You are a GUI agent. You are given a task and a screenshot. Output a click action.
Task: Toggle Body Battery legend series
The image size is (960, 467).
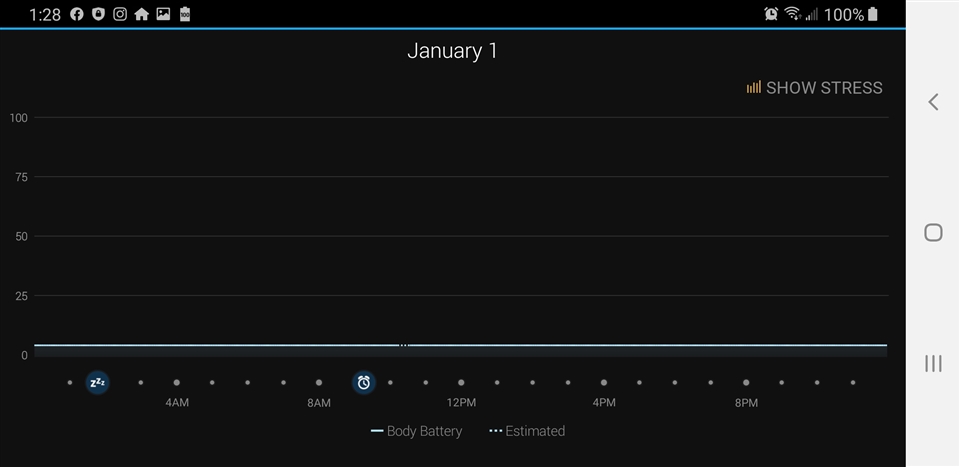coord(416,431)
